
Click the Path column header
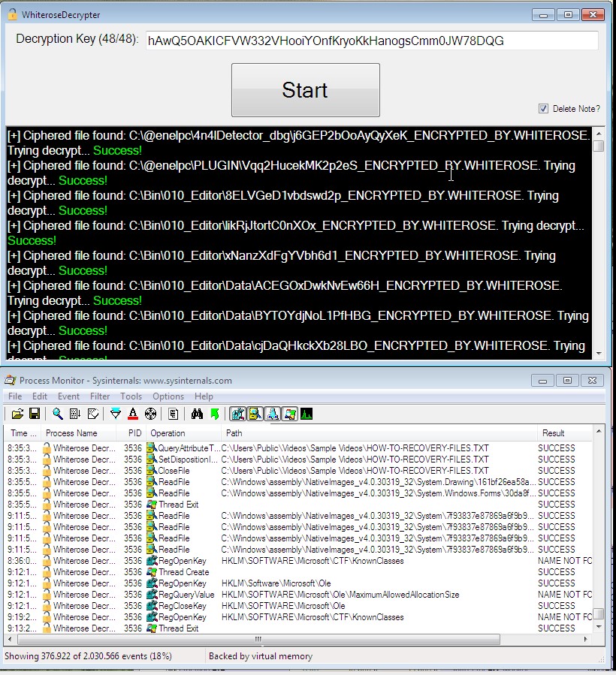(378, 433)
